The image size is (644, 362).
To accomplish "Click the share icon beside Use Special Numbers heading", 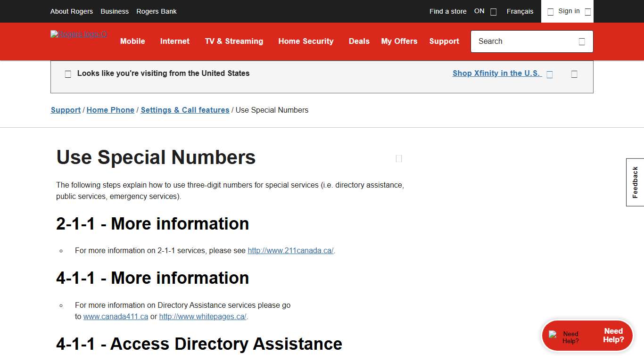I will (398, 158).
